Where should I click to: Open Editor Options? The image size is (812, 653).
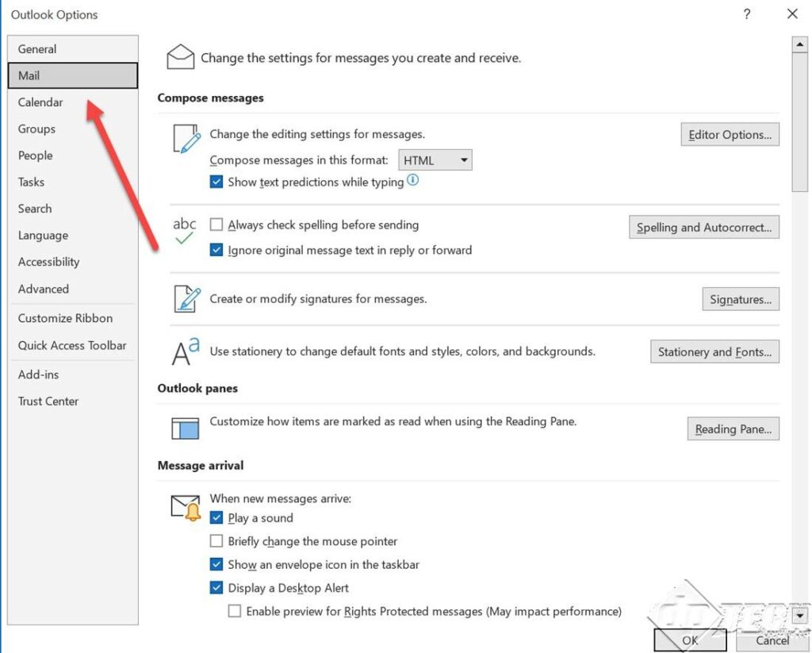730,134
